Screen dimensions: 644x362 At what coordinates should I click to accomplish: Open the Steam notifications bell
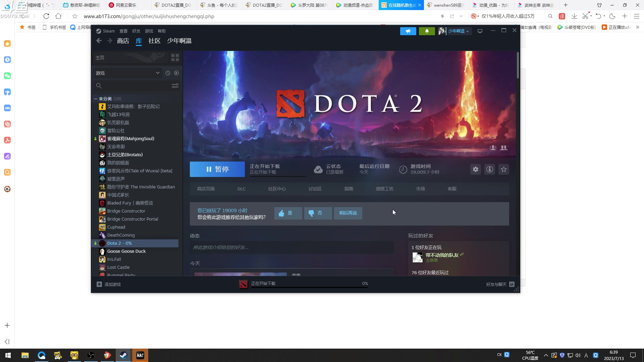click(x=427, y=31)
